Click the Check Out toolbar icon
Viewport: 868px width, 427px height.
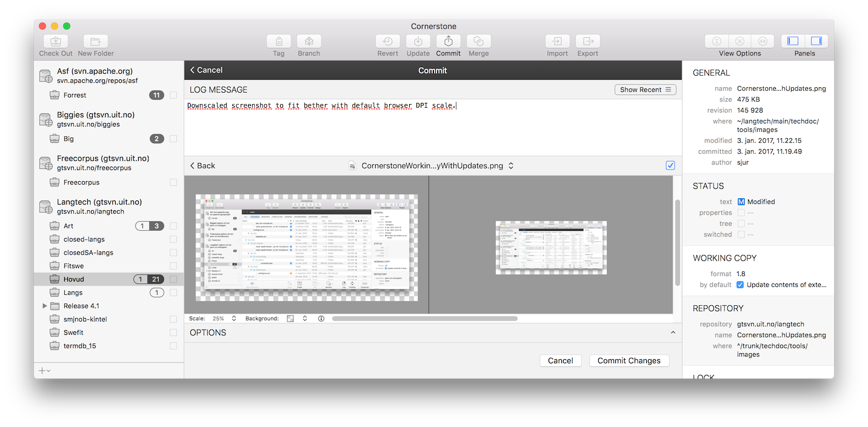(x=56, y=41)
